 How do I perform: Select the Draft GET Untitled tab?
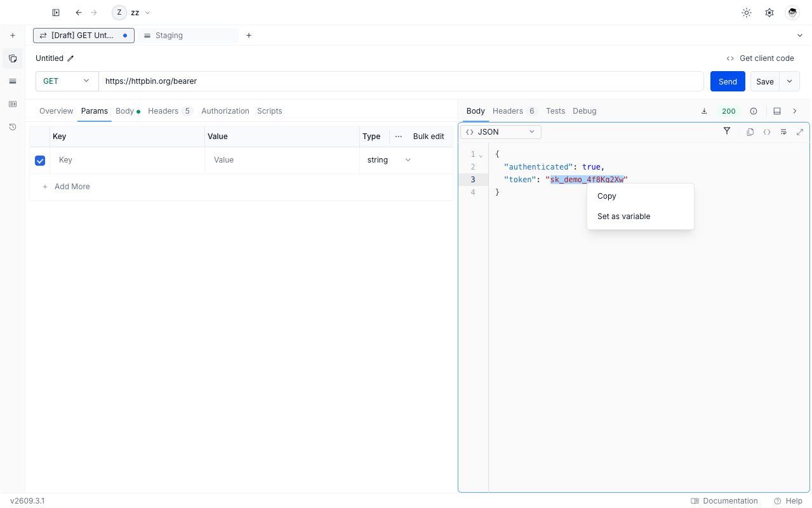[x=84, y=36]
